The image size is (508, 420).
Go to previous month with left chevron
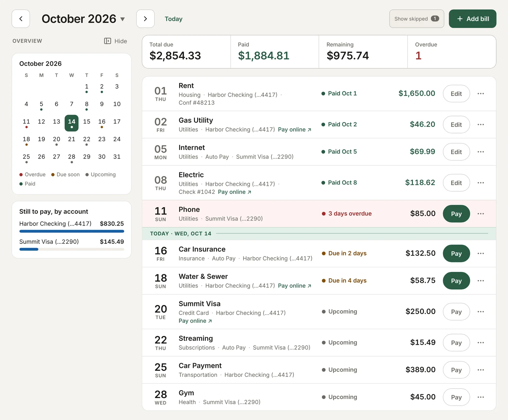21,19
